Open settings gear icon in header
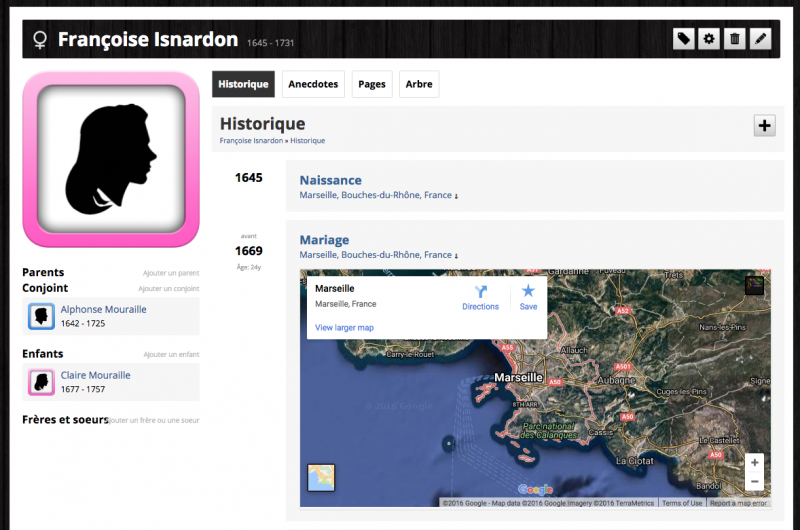Screen dimensions: 800x530 click(x=709, y=39)
